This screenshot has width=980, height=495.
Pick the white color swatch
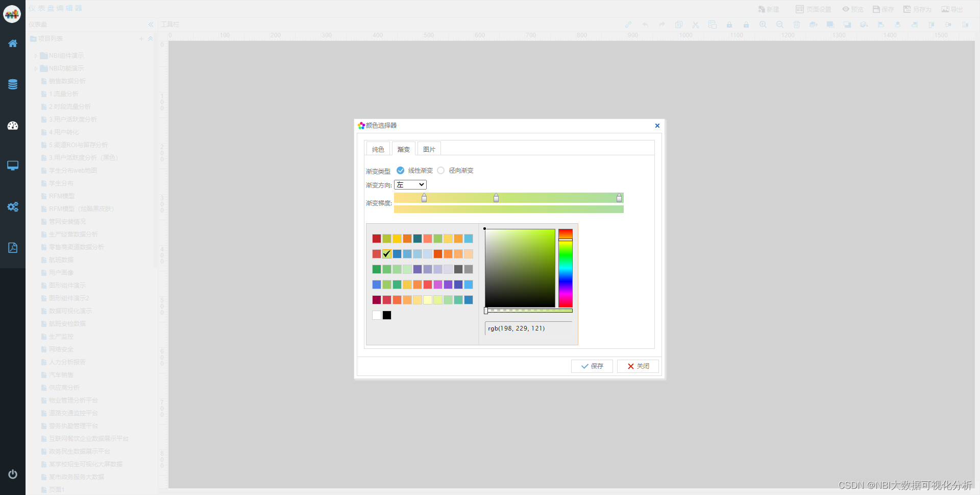coord(377,315)
